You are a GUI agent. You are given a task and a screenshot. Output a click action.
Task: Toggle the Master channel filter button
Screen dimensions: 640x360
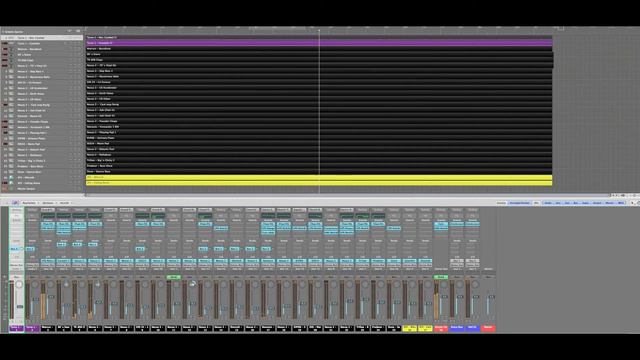coord(609,203)
